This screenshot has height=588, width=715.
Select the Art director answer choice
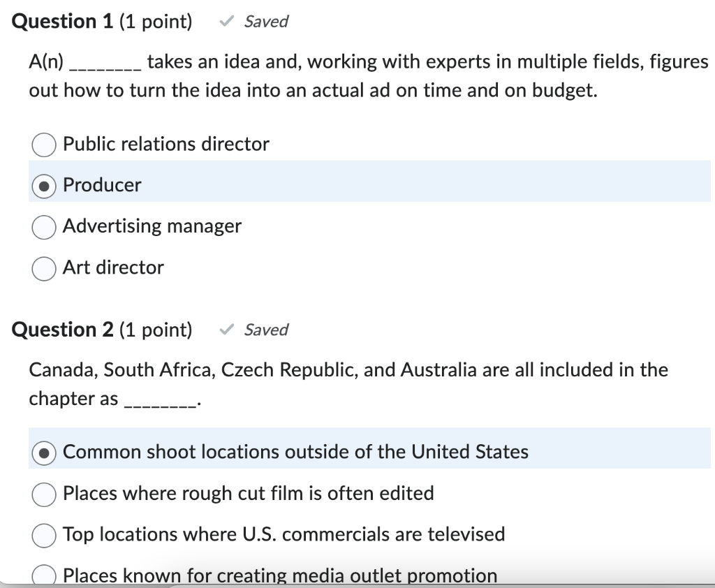coord(43,268)
